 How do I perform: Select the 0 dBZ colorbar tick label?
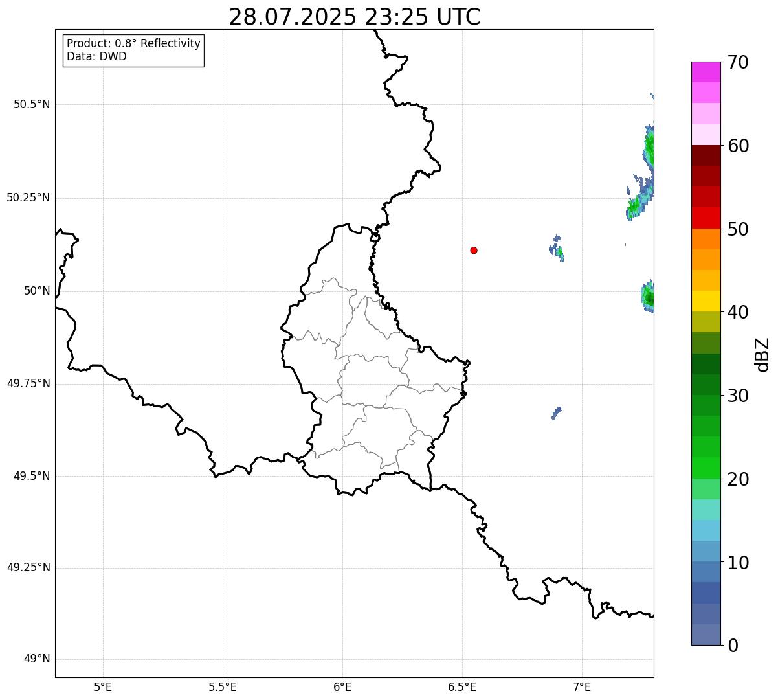pyautogui.click(x=733, y=646)
